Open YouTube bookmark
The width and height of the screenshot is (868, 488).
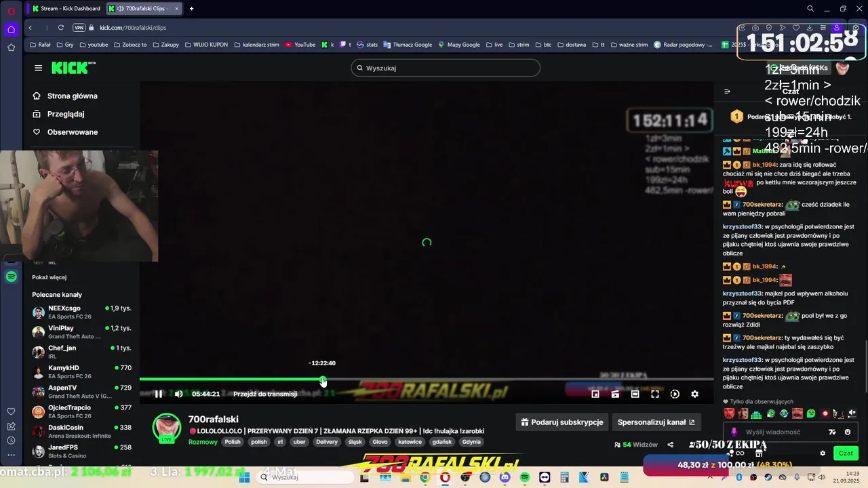pyautogui.click(x=300, y=45)
